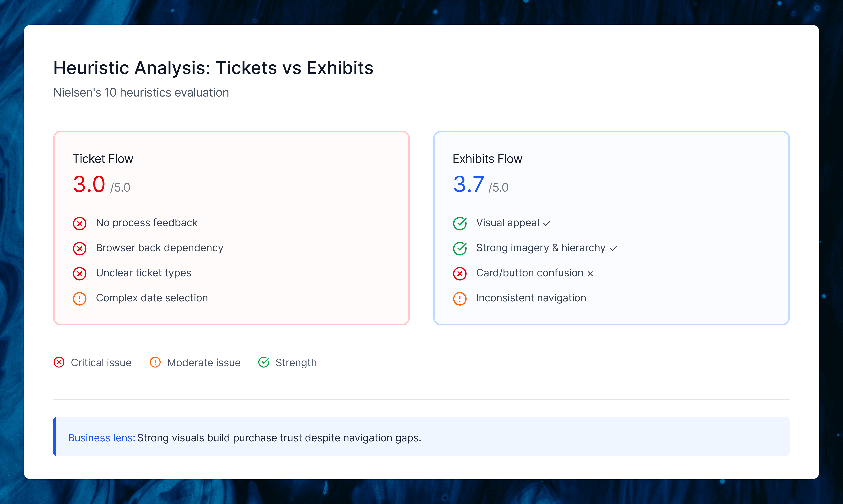Image resolution: width=843 pixels, height=504 pixels.
Task: Click green check icon beside Visual appeal
Action: [x=459, y=223]
